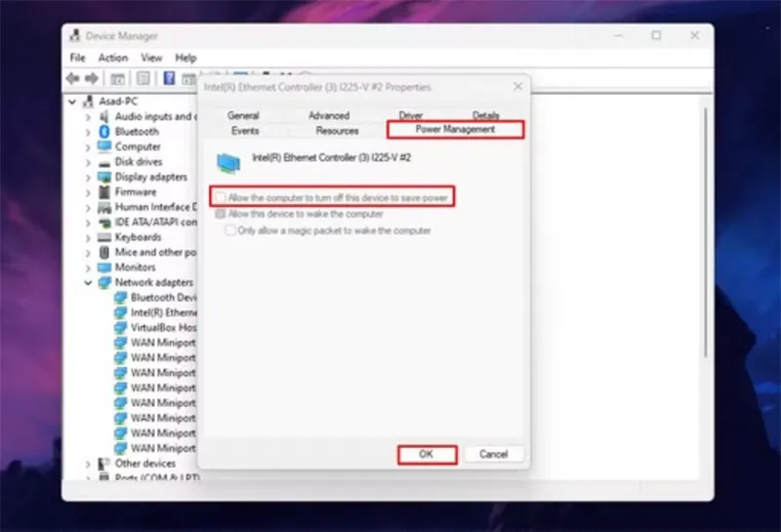Viewport: 781px width, 532px height.
Task: Switch to the Driver tab
Action: pos(410,115)
